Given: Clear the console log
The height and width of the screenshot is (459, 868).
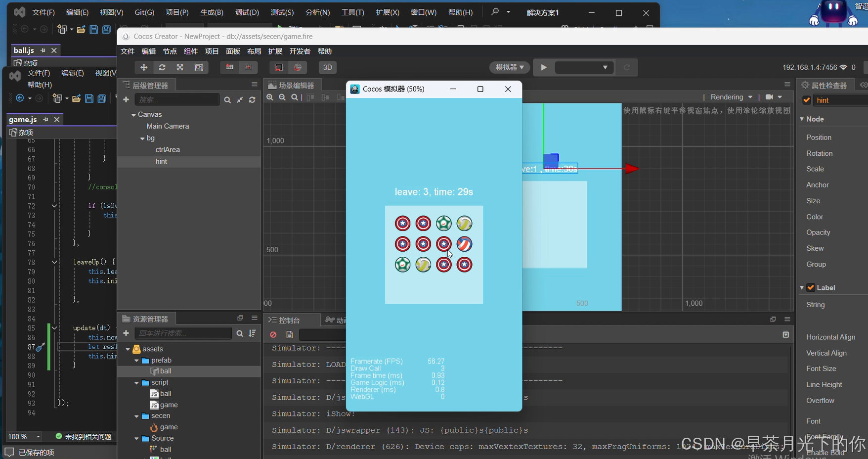Looking at the screenshot, I should tap(273, 335).
